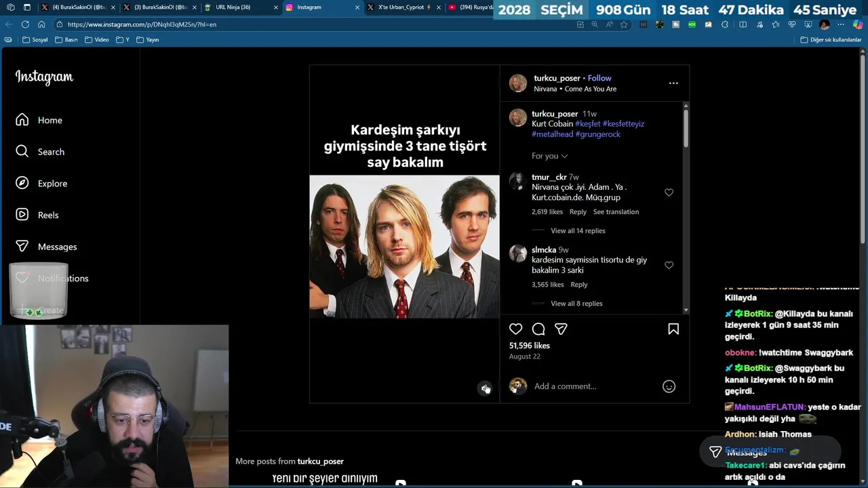Viewport: 868px width, 488px height.
Task: Reply to slmcka's comment
Action: (578, 285)
